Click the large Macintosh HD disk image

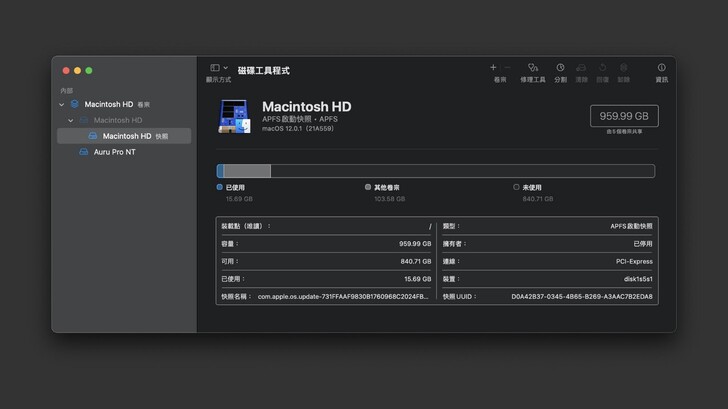pyautogui.click(x=234, y=116)
